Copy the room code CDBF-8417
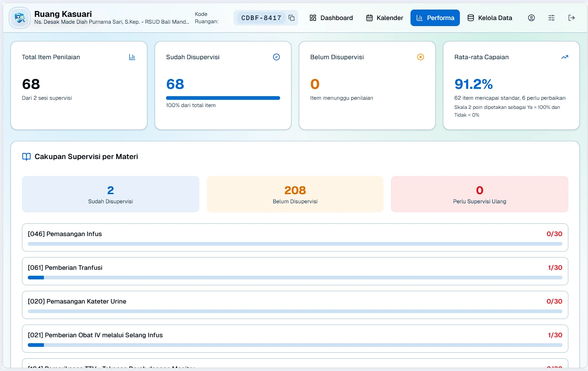 291,18
